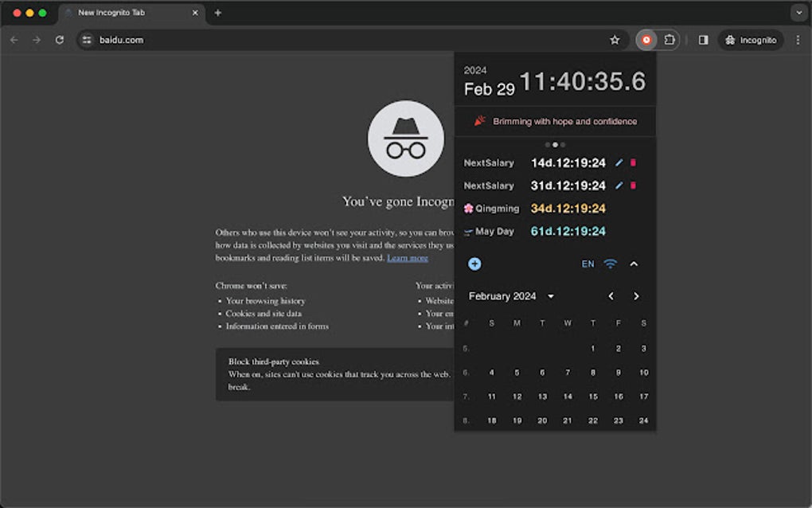Edit the first NextSalary countdown

pos(619,162)
